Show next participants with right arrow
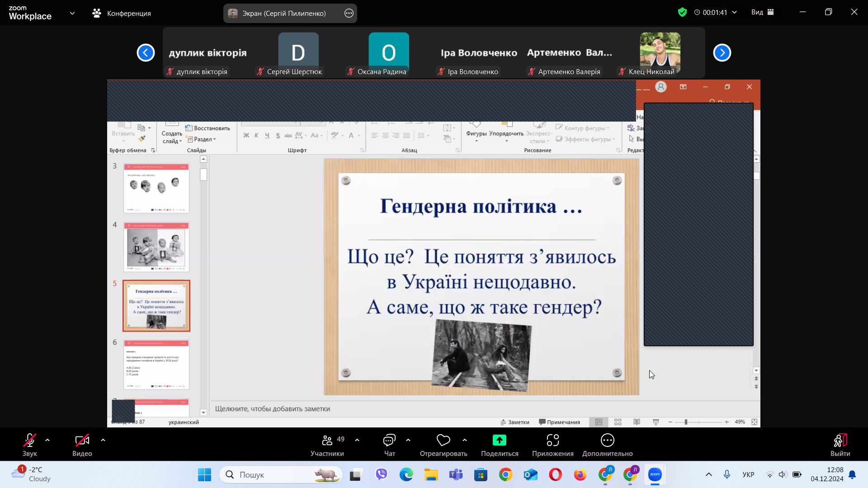This screenshot has height=488, width=868. [x=722, y=53]
